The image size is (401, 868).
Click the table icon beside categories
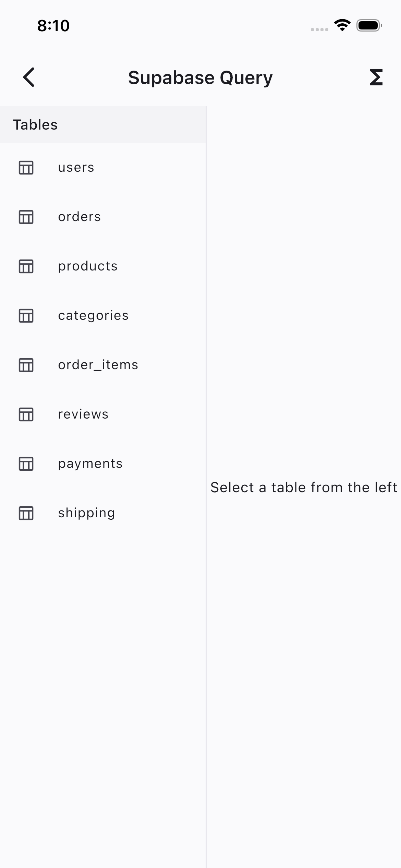[x=26, y=316]
